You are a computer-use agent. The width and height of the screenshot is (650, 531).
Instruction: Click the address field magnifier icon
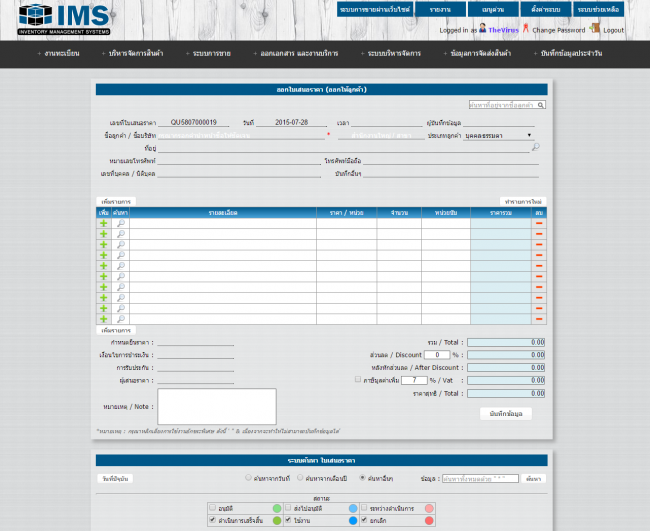pos(535,147)
